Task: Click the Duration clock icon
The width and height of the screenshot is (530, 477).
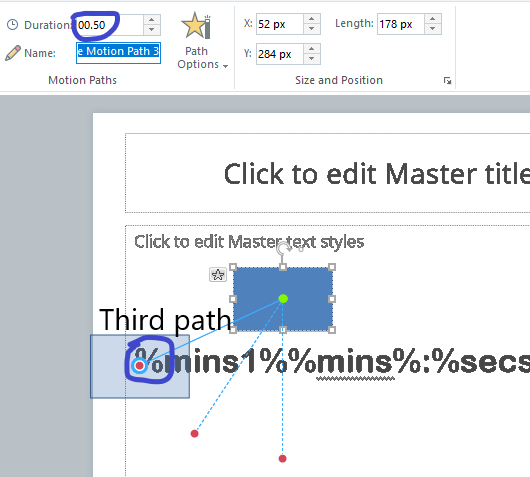Action: point(13,25)
